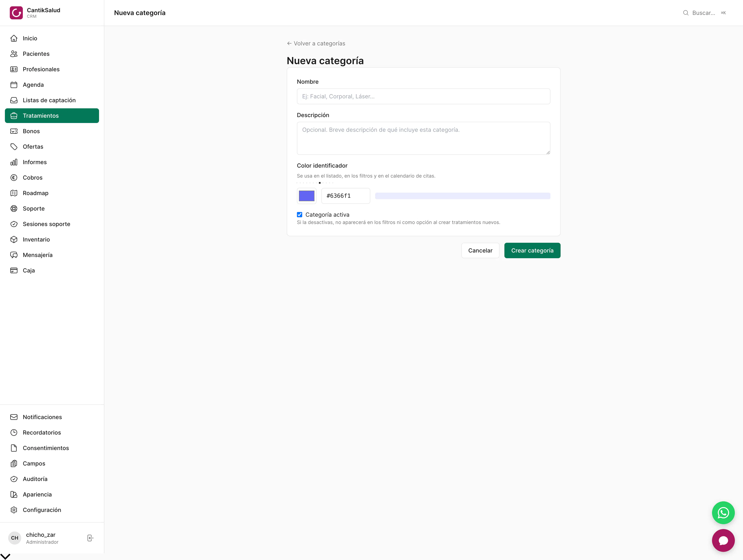Click the Auditoría check badge icon
743x560 pixels.
point(14,479)
